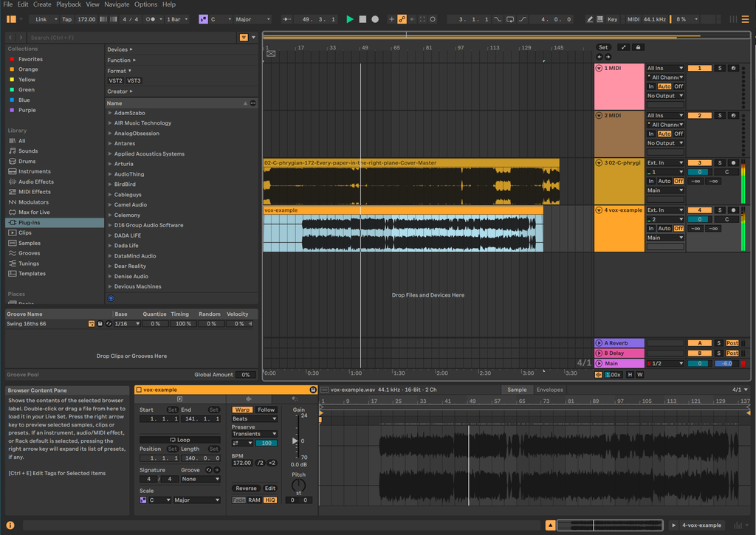Solo track 3 with its S button

[720, 163]
